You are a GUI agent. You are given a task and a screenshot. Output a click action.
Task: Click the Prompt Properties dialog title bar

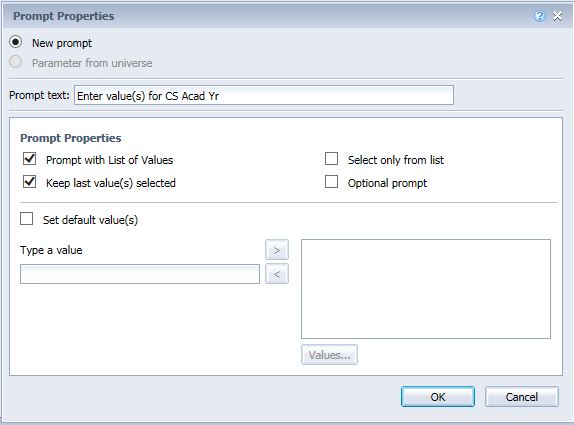287,16
